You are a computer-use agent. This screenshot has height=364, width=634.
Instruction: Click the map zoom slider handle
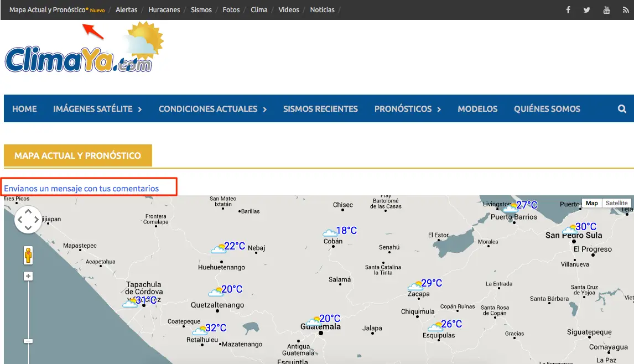point(28,341)
